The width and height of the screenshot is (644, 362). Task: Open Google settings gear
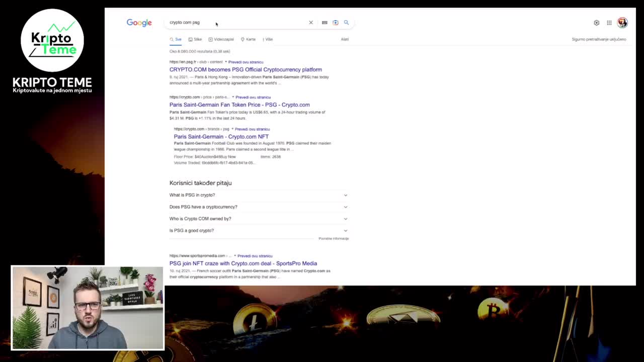[597, 23]
